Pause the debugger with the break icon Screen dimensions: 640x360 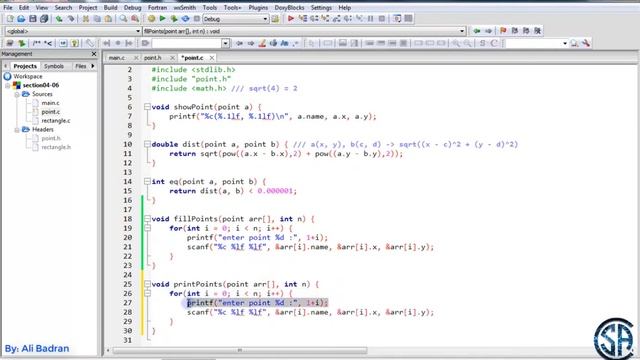[x=371, y=19]
